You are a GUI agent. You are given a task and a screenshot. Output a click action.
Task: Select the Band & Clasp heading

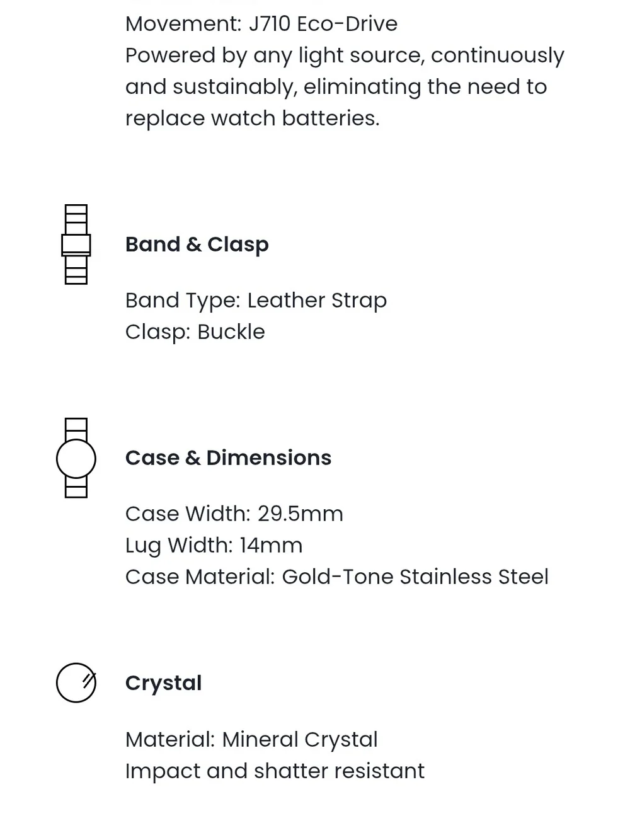[x=197, y=245]
